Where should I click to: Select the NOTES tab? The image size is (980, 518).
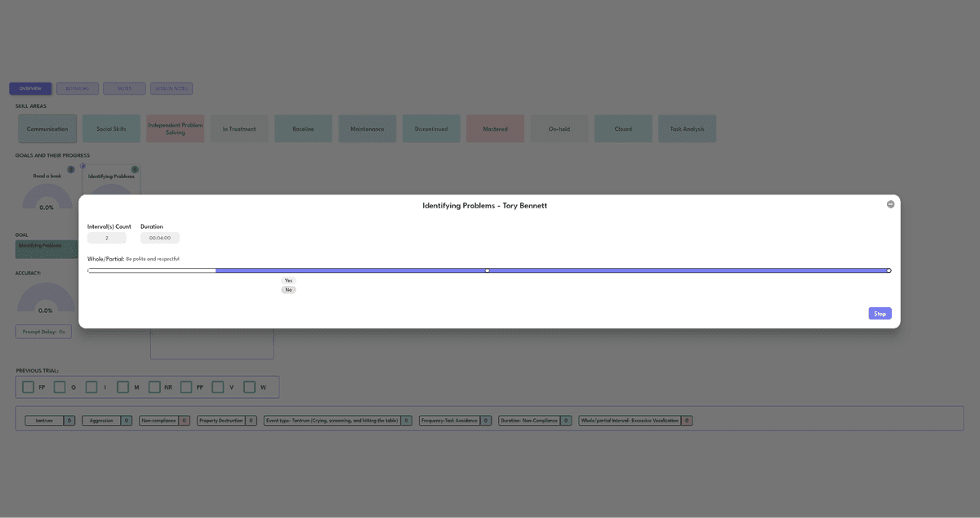click(124, 88)
